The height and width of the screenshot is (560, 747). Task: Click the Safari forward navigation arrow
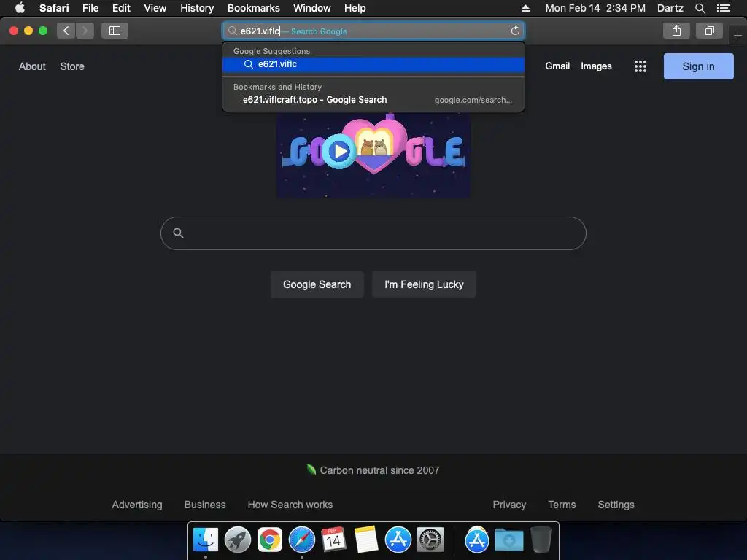(x=85, y=31)
